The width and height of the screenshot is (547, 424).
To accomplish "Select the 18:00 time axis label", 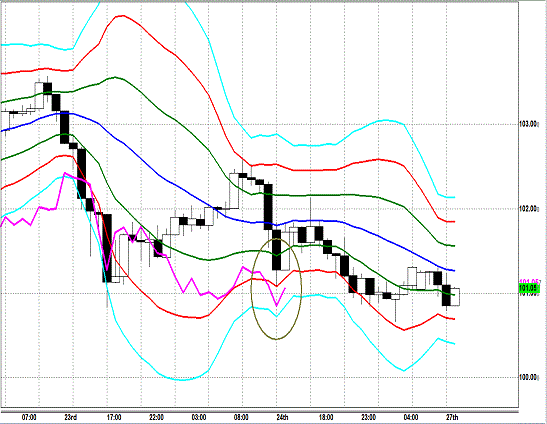I will pyautogui.click(x=326, y=417).
